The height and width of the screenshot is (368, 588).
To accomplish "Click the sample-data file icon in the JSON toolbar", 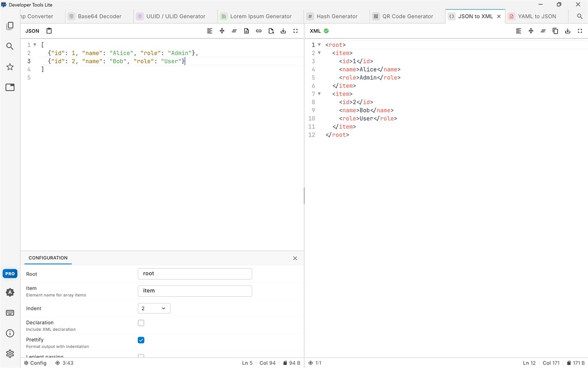I will coord(271,31).
